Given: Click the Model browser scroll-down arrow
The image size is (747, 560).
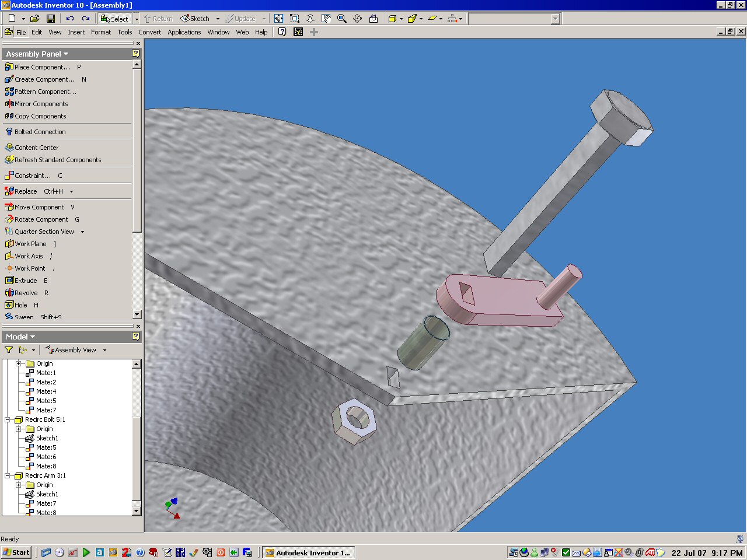Looking at the screenshot, I should [x=137, y=511].
